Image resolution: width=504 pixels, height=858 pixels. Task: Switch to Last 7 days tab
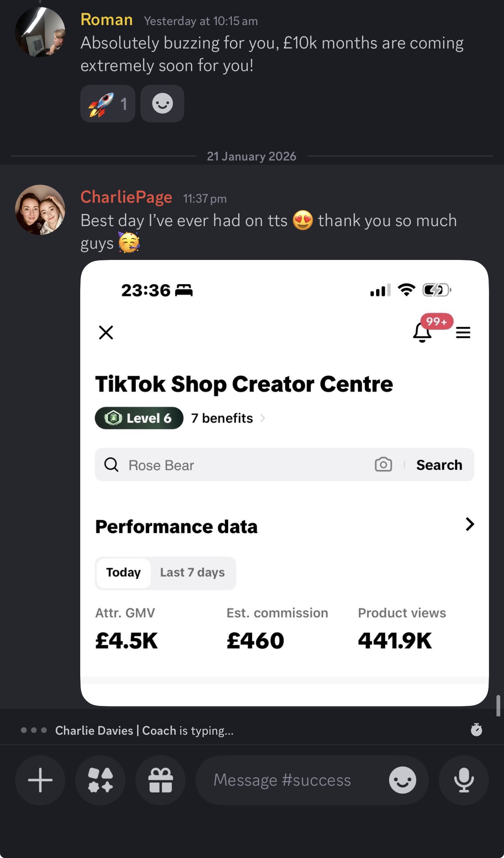coord(192,573)
